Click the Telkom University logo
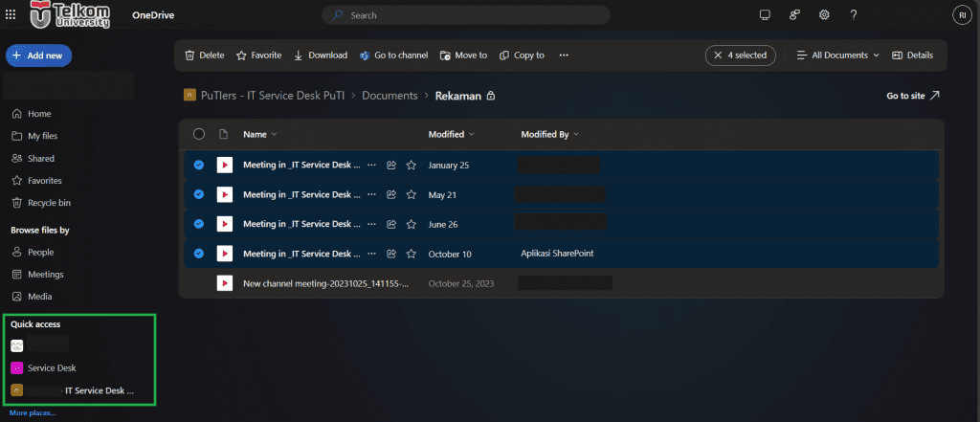The image size is (980, 422). [x=70, y=15]
